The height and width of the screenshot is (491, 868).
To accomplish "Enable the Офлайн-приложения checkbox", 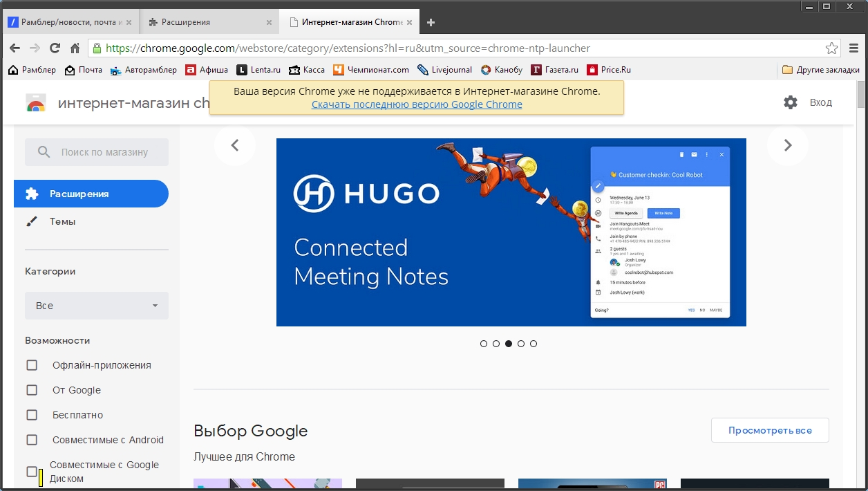I will pos(32,365).
